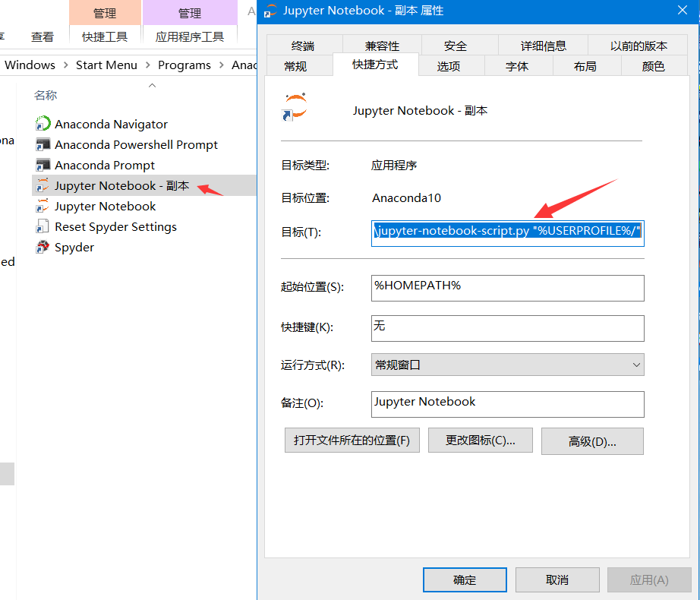Click the large Jupyter shortcut icon in the dialog
The image size is (700, 600).
[295, 106]
